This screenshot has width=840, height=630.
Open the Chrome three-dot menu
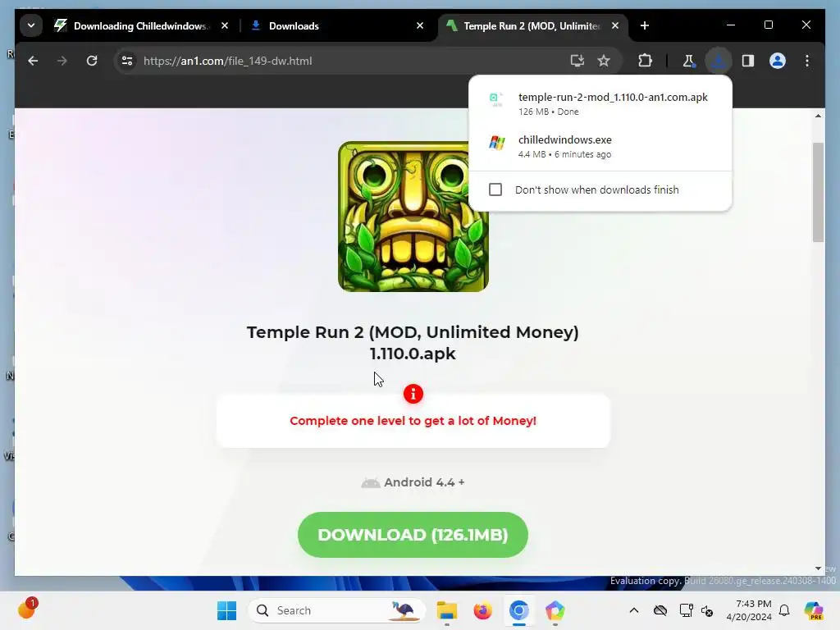(807, 61)
